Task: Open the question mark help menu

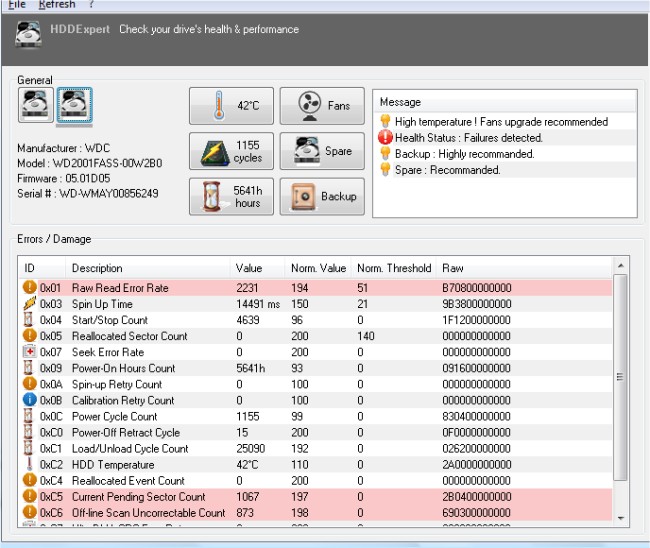Action: click(91, 5)
